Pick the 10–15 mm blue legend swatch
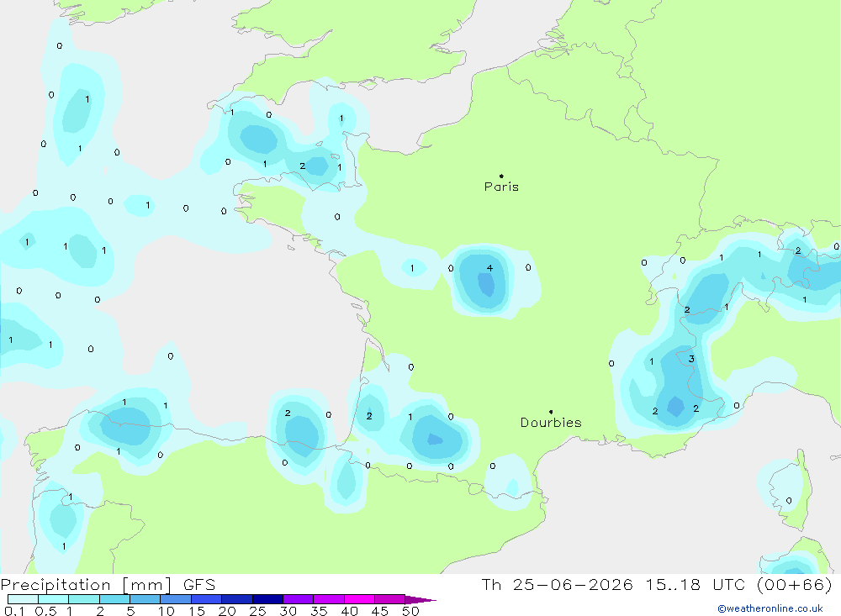Screen dimensions: 841x616 pos(176,599)
